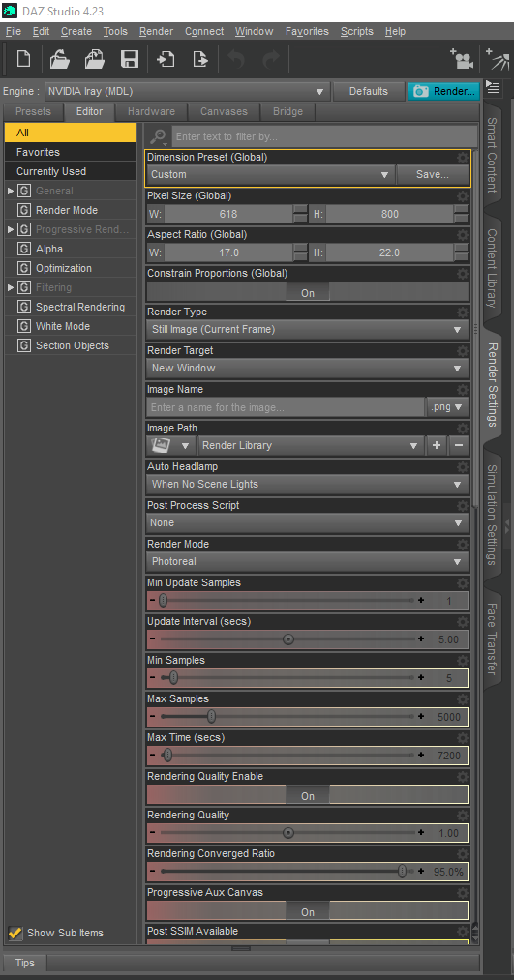Screen dimensions: 514x980
Task: Click the Save floppy disk icon
Action: (x=130, y=59)
